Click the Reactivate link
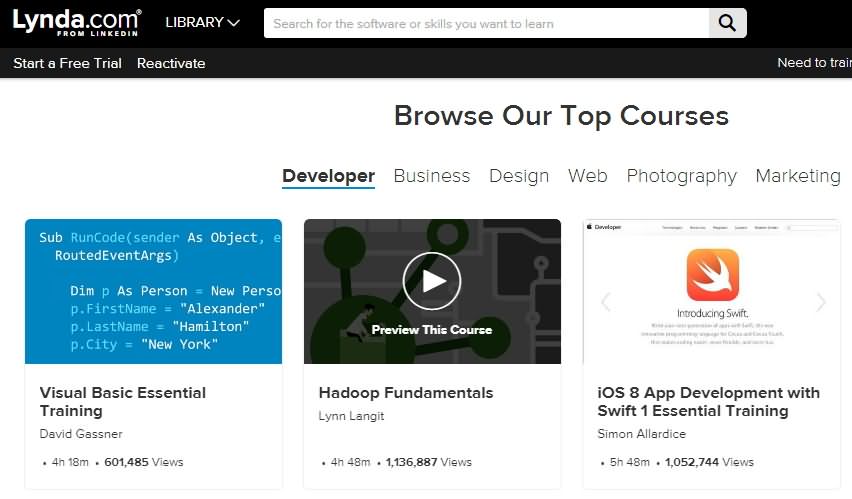Screen dimensions: 852x499 tap(171, 63)
